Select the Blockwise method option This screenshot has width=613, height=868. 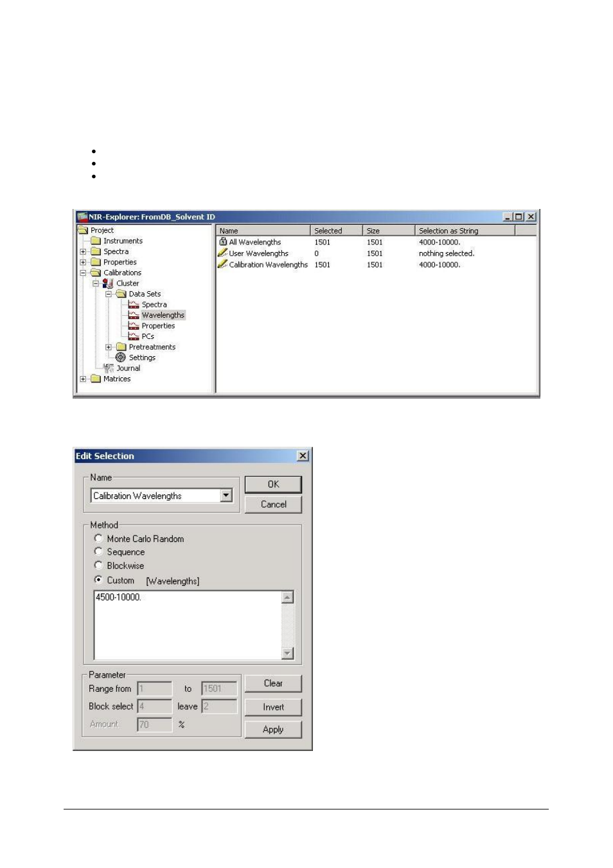(x=98, y=565)
